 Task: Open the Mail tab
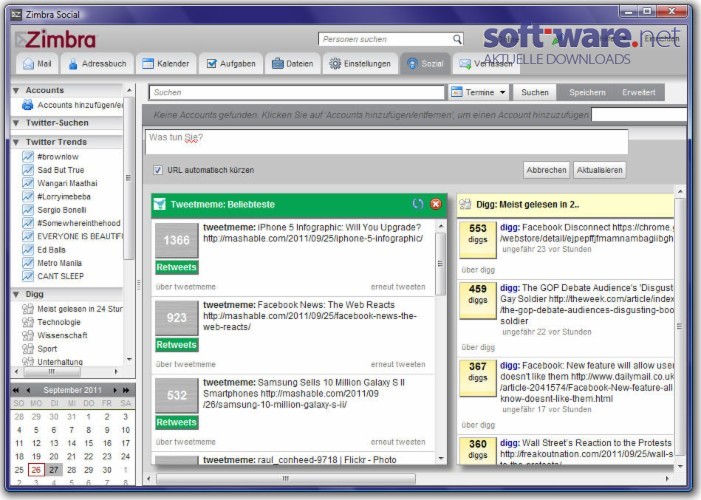coord(38,64)
